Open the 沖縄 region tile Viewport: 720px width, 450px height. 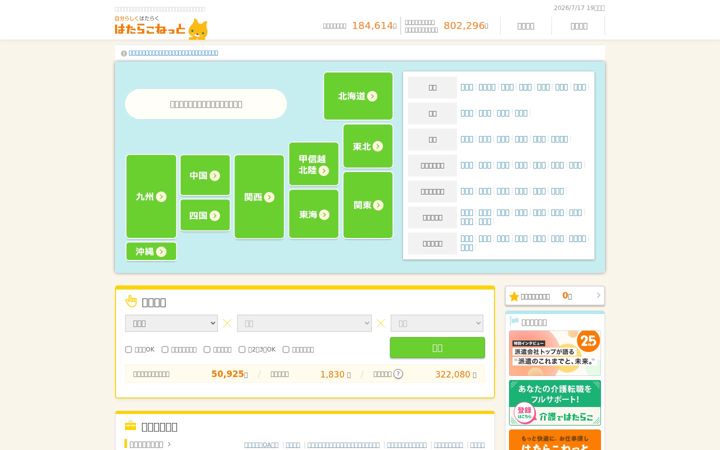151,252
